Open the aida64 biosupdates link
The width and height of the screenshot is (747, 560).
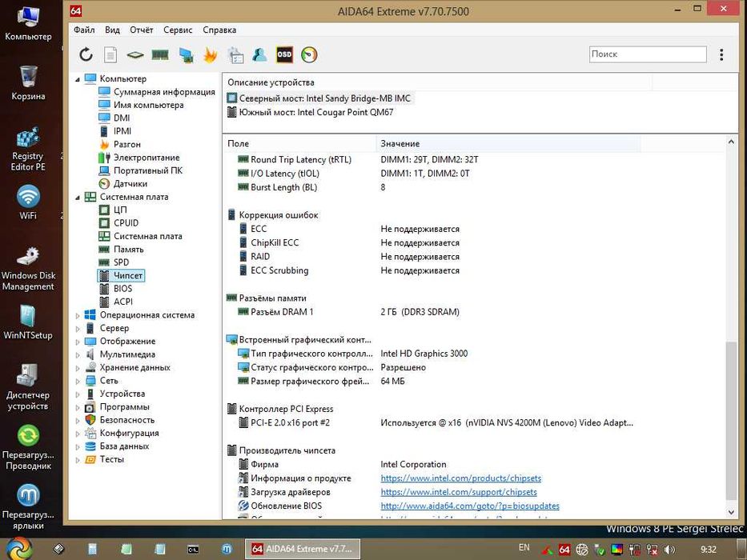pyautogui.click(x=470, y=506)
